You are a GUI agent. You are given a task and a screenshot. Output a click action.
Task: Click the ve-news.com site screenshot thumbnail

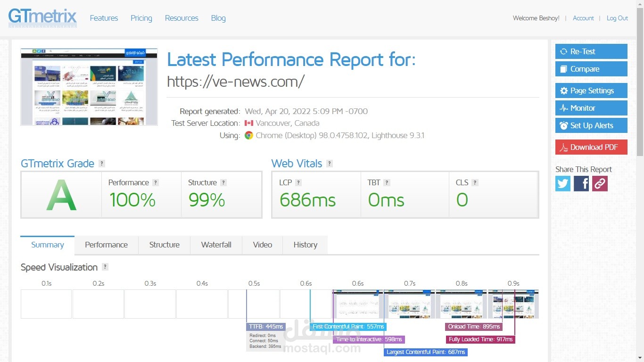89,87
